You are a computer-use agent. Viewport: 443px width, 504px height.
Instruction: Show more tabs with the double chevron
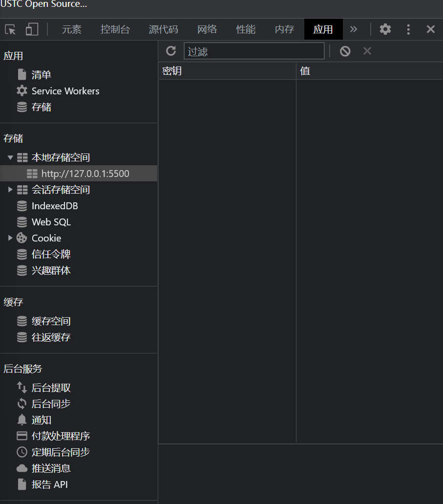(x=354, y=29)
